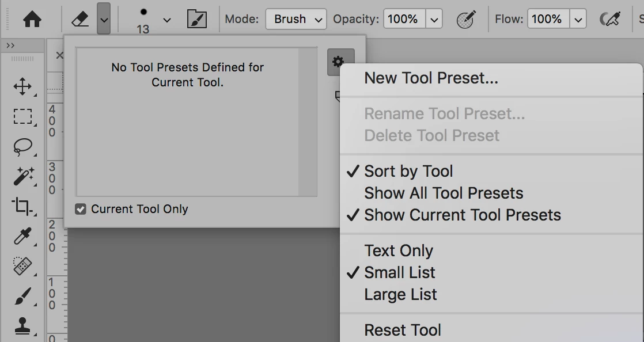
Task: Open the brush settings panel icon
Action: tap(197, 19)
